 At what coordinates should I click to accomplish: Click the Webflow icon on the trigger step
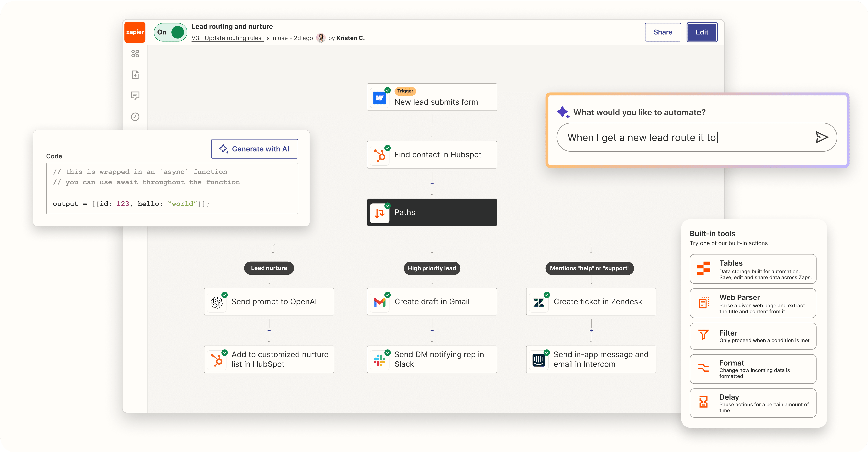pos(380,97)
